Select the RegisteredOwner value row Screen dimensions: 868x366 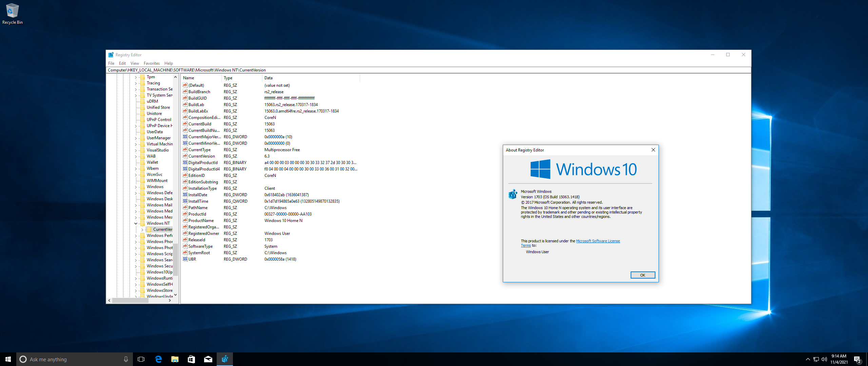pyautogui.click(x=270, y=233)
